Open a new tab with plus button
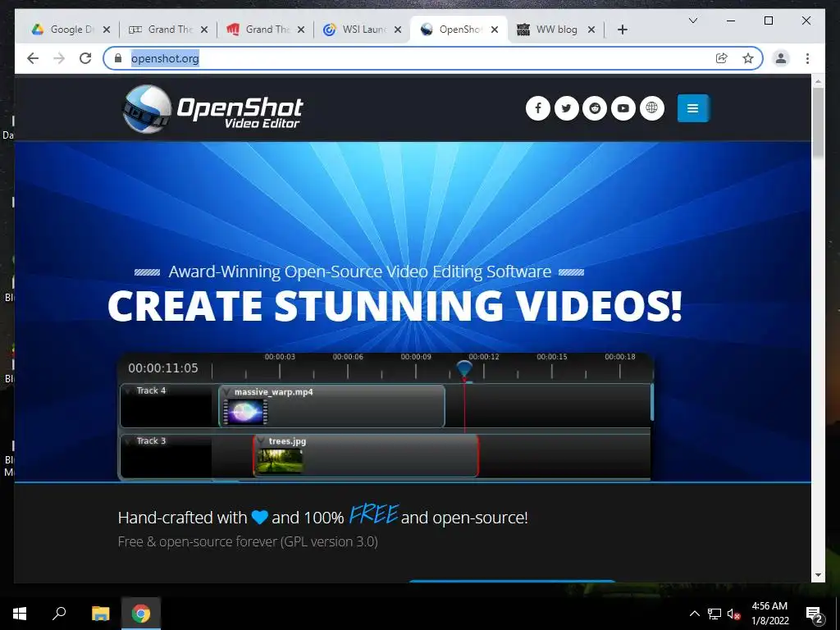The height and width of the screenshot is (630, 840). pos(622,30)
